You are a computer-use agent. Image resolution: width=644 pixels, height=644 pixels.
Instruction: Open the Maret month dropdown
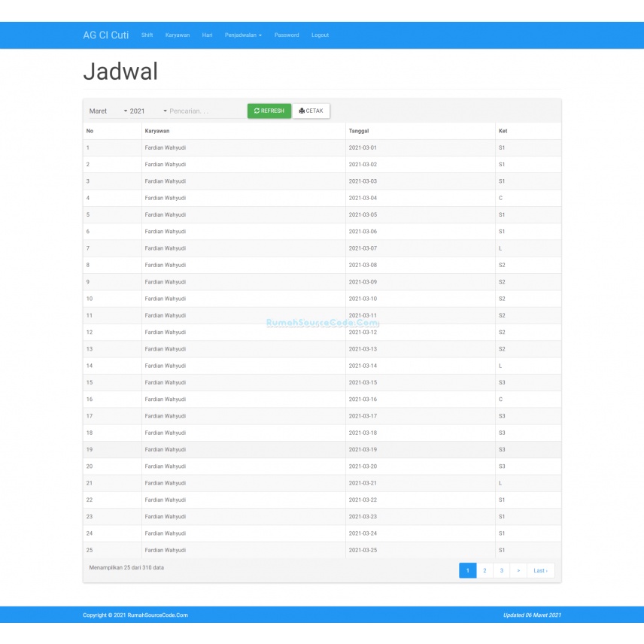pyautogui.click(x=108, y=111)
